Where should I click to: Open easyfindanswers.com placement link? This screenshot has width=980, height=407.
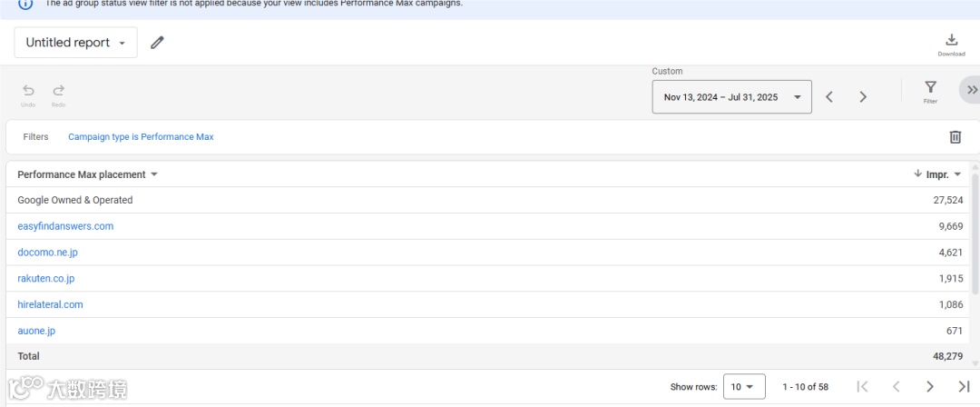pyautogui.click(x=65, y=226)
